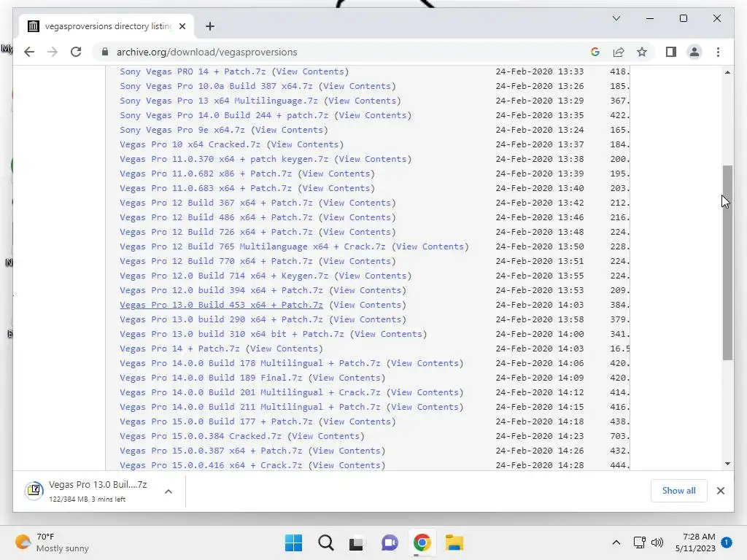View Contents of Vegas Pro 15.0.0.387 x64
This screenshot has height=560, width=747.
coord(347,451)
